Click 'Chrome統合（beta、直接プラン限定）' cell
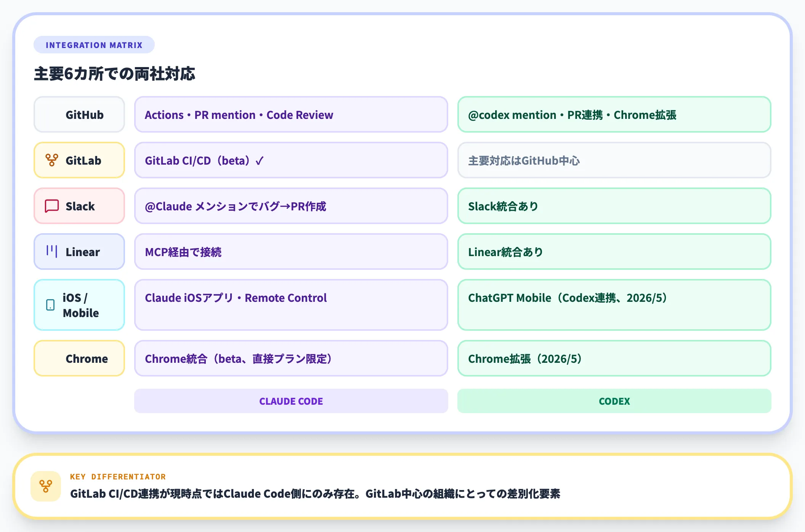The image size is (805, 532). pyautogui.click(x=291, y=358)
